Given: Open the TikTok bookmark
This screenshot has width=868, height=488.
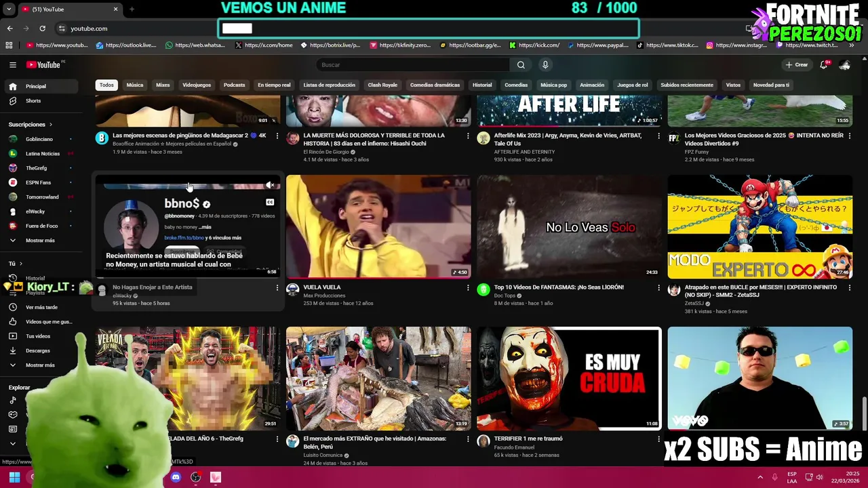Looking at the screenshot, I should coord(667,45).
